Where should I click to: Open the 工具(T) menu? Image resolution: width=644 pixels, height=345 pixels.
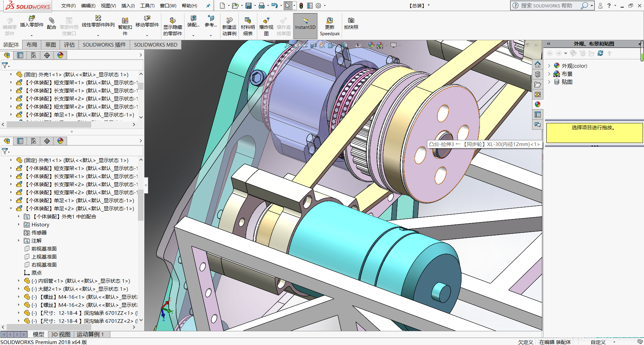[x=147, y=6]
